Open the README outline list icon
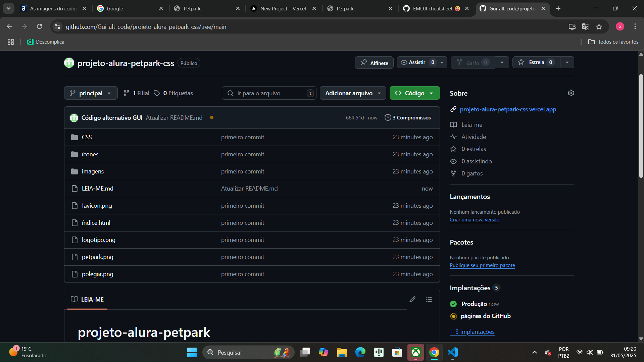The height and width of the screenshot is (362, 644). tap(429, 299)
